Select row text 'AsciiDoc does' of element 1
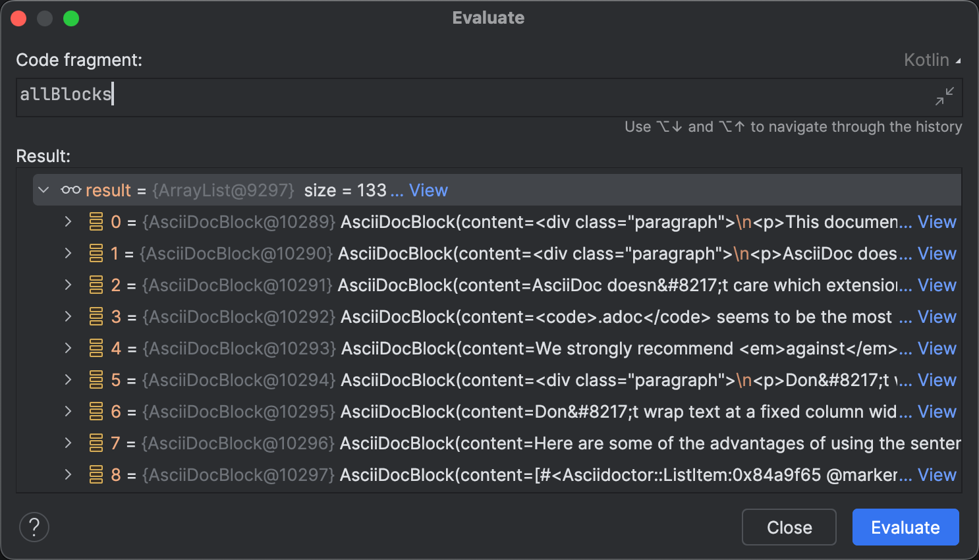This screenshot has height=560, width=979. [840, 254]
